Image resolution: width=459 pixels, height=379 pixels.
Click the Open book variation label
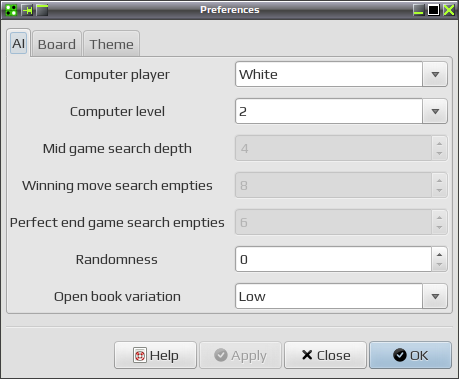pyautogui.click(x=117, y=297)
